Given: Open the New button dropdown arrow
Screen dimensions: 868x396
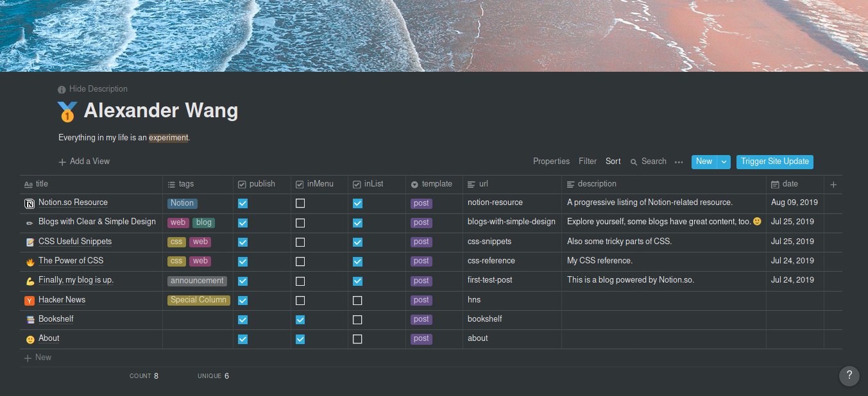Looking at the screenshot, I should [x=724, y=162].
